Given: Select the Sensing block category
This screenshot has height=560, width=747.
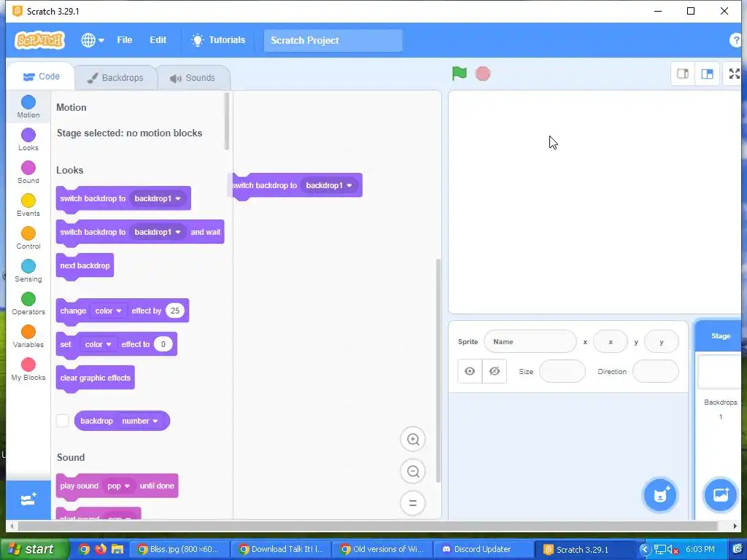Looking at the screenshot, I should tap(28, 271).
